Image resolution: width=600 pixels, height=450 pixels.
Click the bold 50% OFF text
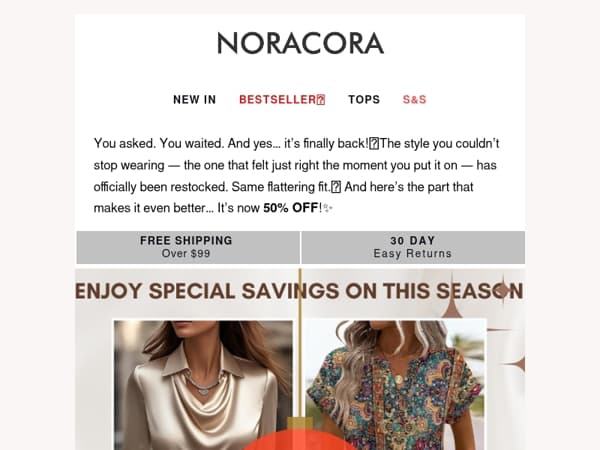point(291,208)
